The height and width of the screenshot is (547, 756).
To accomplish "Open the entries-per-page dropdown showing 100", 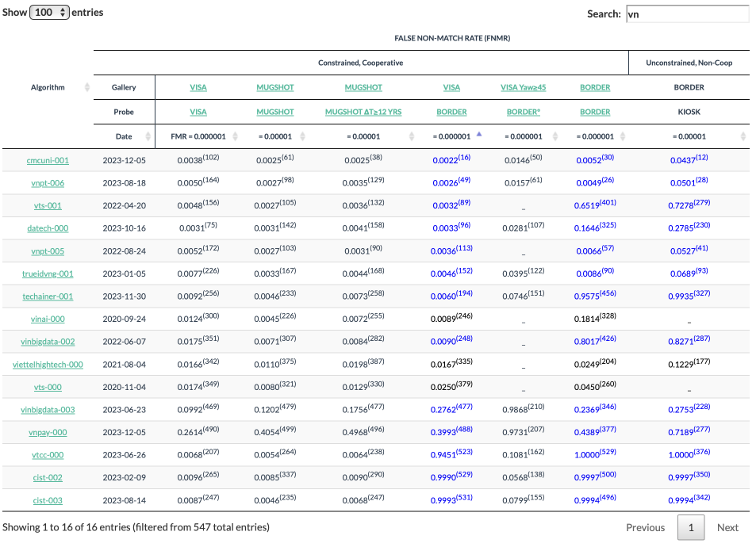I will (x=49, y=13).
